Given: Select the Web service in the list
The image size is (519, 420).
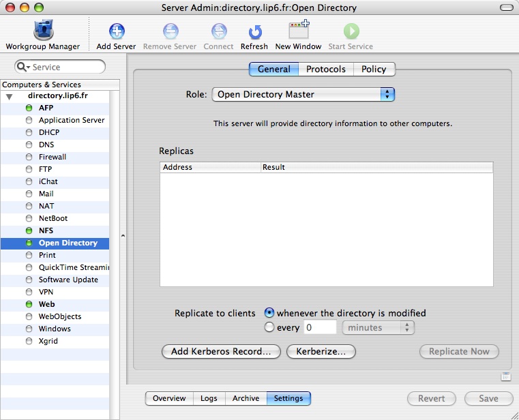Looking at the screenshot, I should 46,304.
